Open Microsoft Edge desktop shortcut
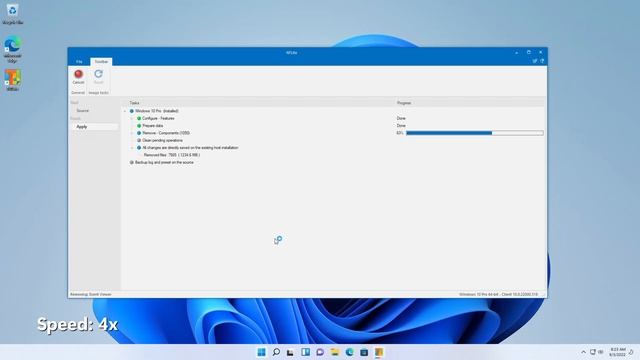 (12, 49)
